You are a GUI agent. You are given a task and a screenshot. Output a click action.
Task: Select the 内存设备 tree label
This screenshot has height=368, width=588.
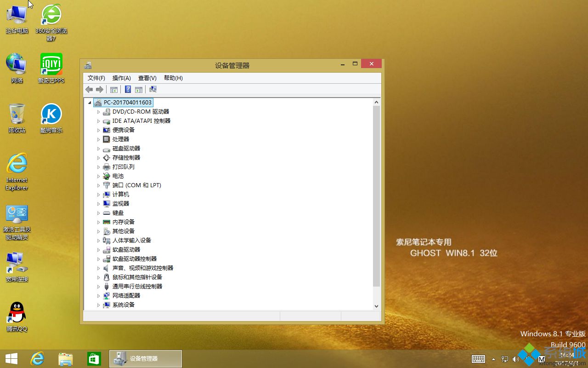pyautogui.click(x=124, y=222)
